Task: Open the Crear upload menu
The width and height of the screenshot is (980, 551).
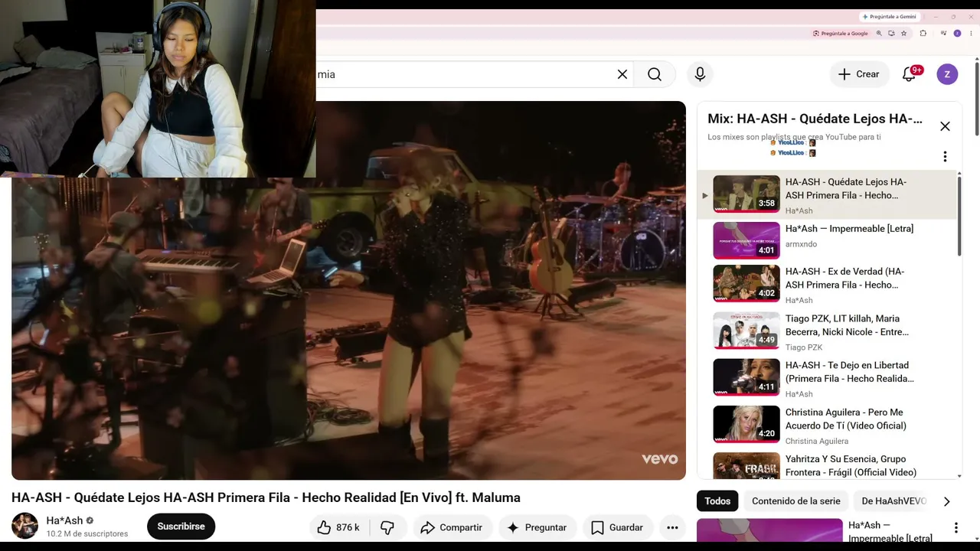Action: pyautogui.click(x=859, y=74)
